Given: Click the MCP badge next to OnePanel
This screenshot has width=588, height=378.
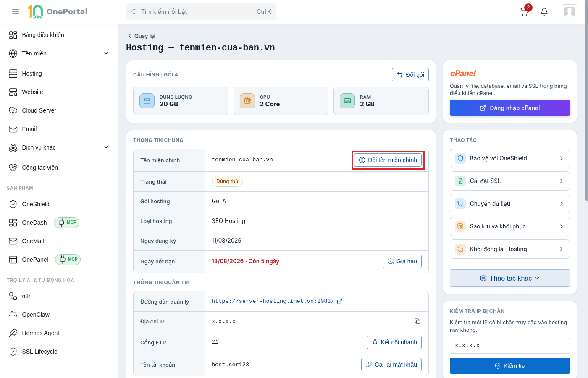Looking at the screenshot, I should 68,260.
